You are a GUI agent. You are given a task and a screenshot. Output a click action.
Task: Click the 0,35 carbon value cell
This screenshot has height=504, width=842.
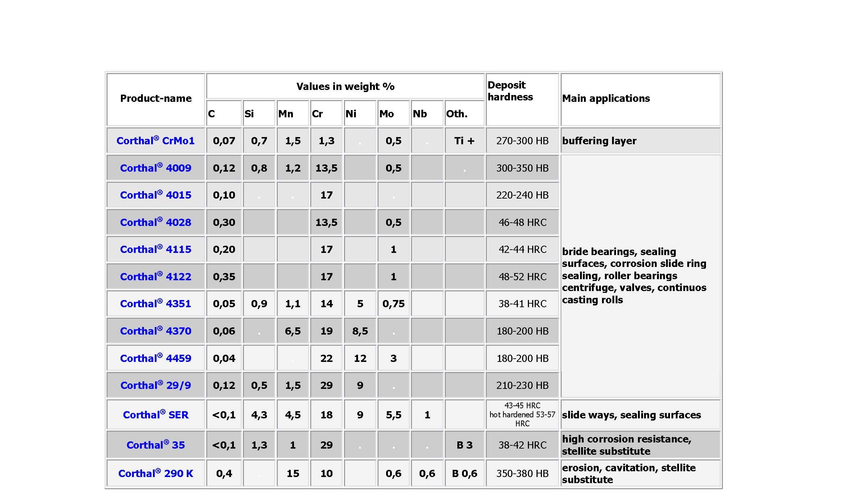pyautogui.click(x=224, y=277)
